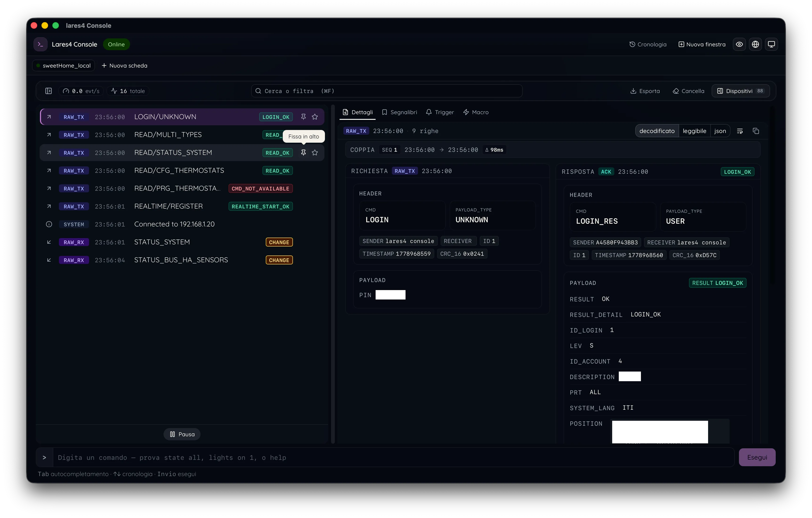Click the globe language icon
The height and width of the screenshot is (518, 812).
755,44
